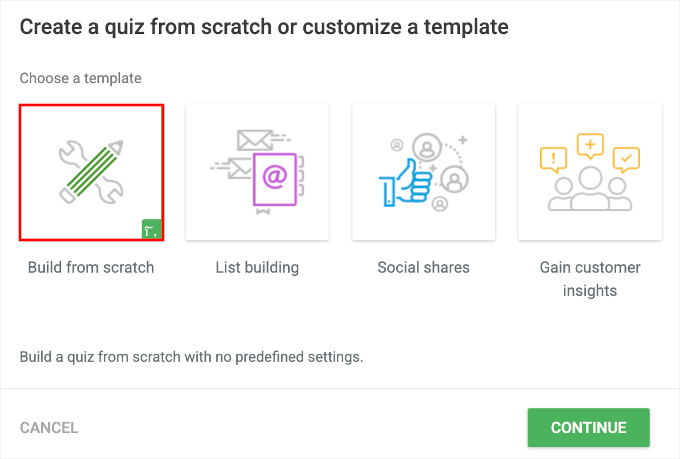This screenshot has height=459, width=680.
Task: Click the "Gain customer insights" label
Action: coord(589,279)
